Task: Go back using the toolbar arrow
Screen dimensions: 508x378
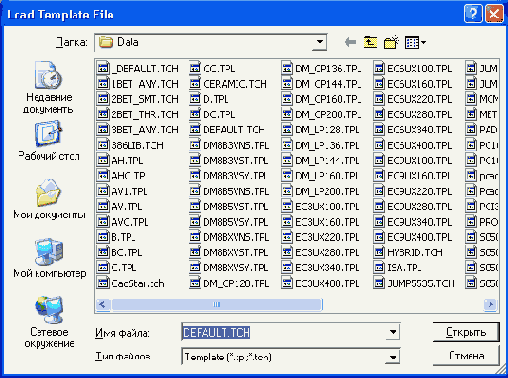Action: 350,42
